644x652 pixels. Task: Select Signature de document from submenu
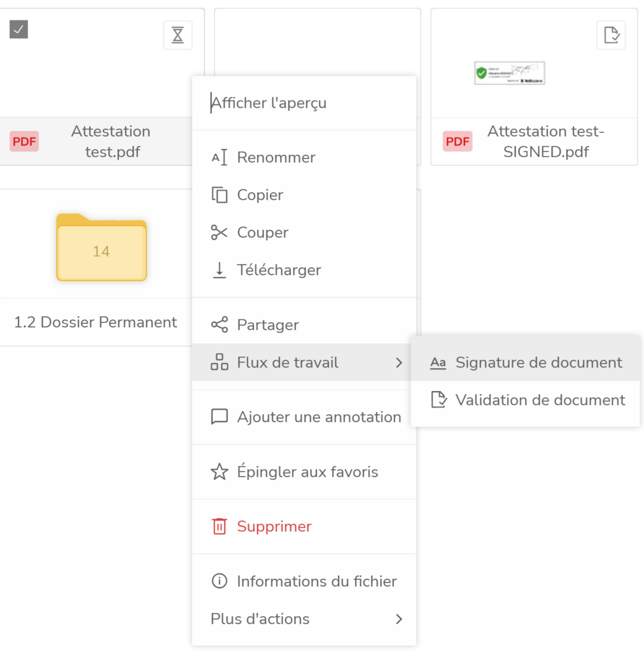(x=538, y=363)
